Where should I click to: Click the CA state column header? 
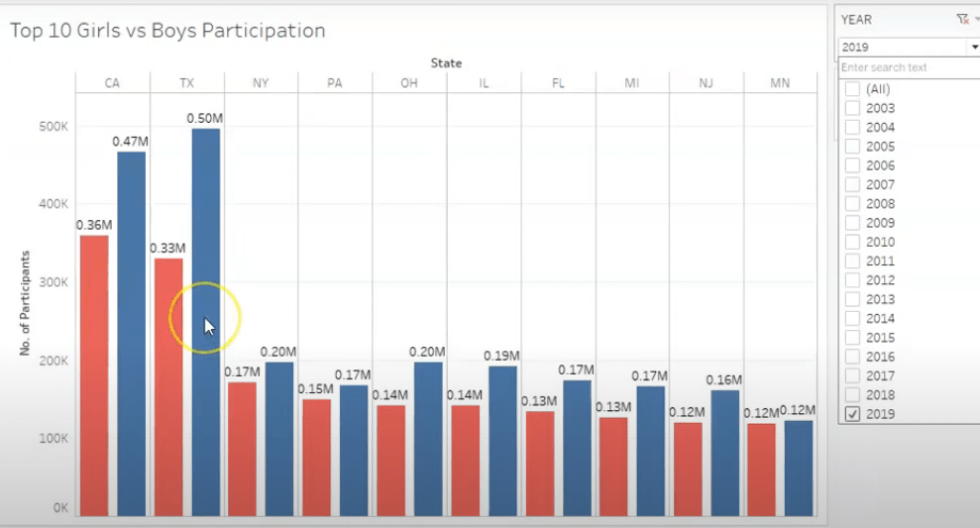click(x=112, y=83)
